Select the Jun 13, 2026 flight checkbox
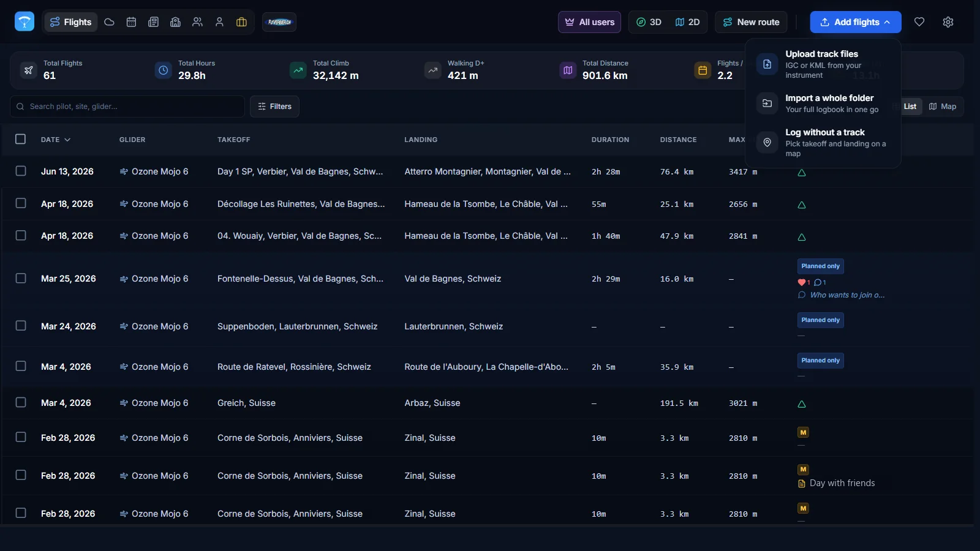The image size is (980, 551). click(x=21, y=171)
